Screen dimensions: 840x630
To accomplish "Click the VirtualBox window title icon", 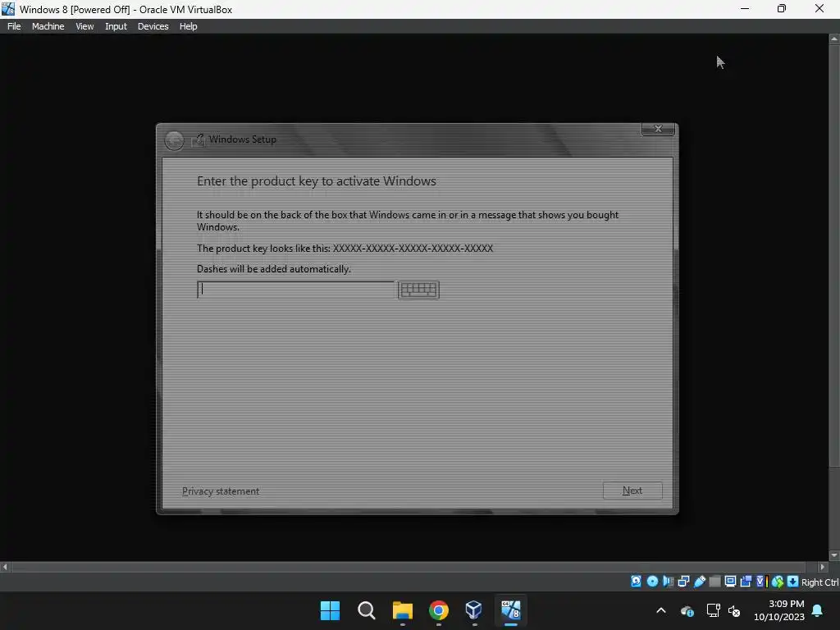I will click(8, 9).
